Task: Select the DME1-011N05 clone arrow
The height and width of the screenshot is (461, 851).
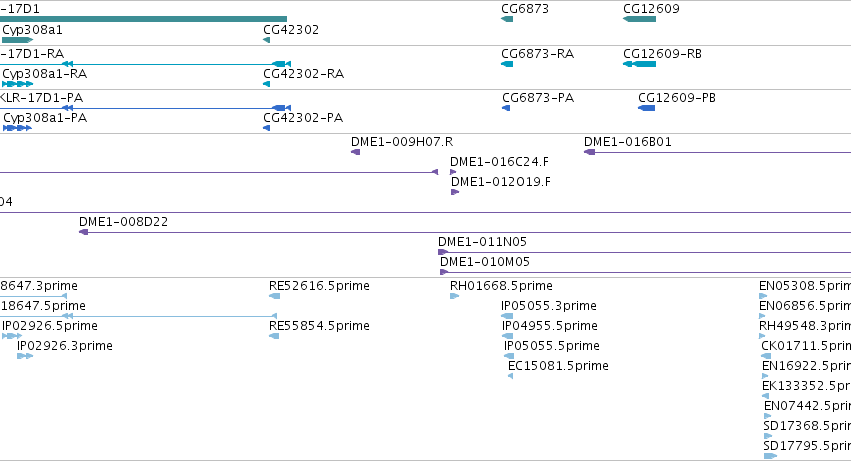Action: pyautogui.click(x=443, y=252)
